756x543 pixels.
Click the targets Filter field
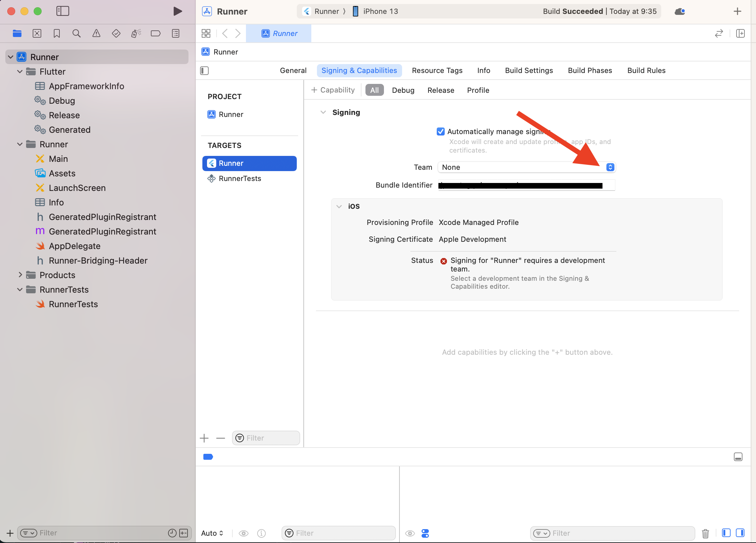pyautogui.click(x=266, y=438)
